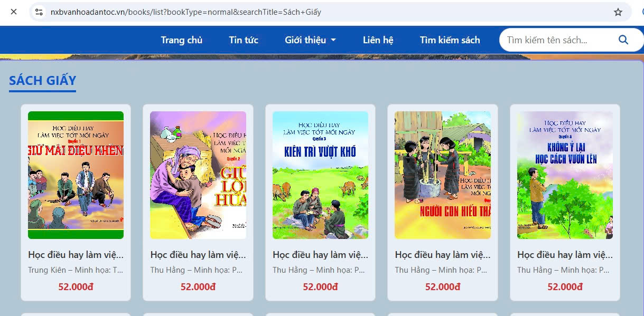Click the address bar URL
This screenshot has width=644, height=316.
click(x=186, y=12)
